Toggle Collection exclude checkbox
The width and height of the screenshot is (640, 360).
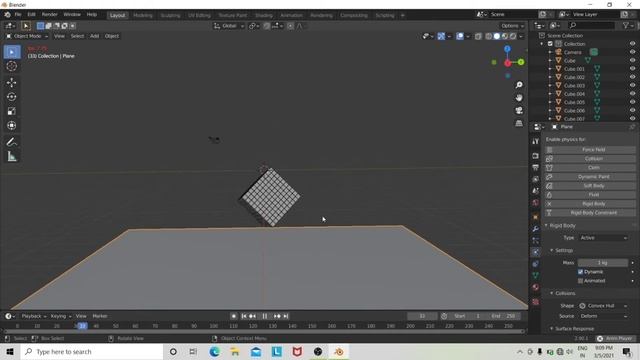[550, 44]
